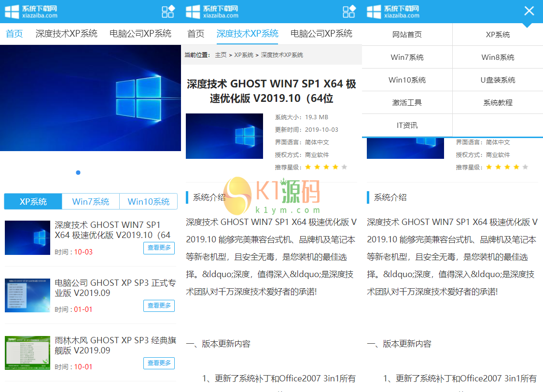The width and height of the screenshot is (543, 392).
Task: Click the star rating in the middle panel
Action: pyautogui.click(x=326, y=167)
